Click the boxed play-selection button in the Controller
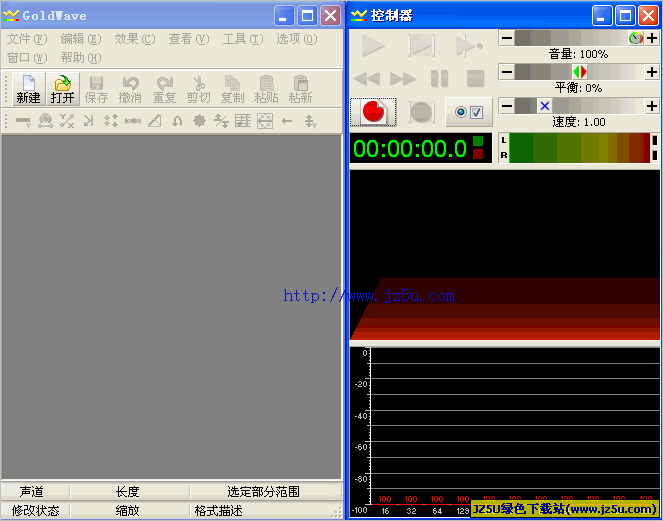The image size is (663, 521). pyautogui.click(x=421, y=45)
